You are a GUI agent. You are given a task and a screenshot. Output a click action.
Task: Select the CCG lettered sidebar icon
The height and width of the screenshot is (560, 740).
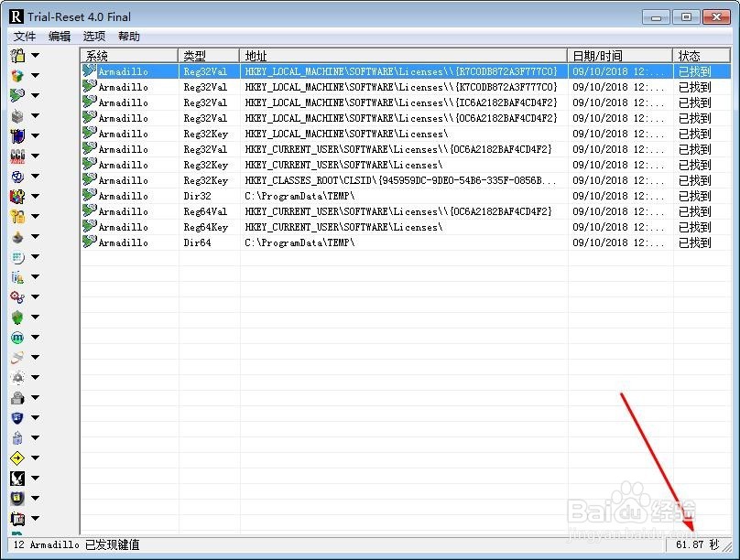[17, 156]
